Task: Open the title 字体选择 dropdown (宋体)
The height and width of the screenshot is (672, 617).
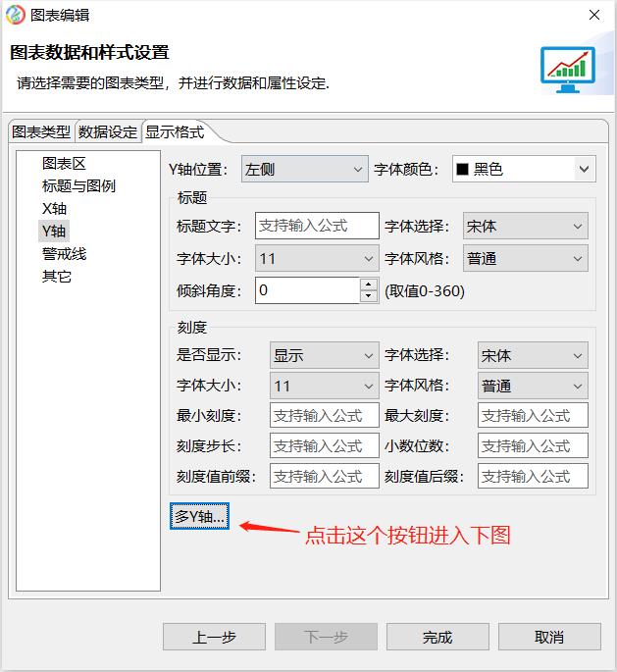Action: click(526, 226)
